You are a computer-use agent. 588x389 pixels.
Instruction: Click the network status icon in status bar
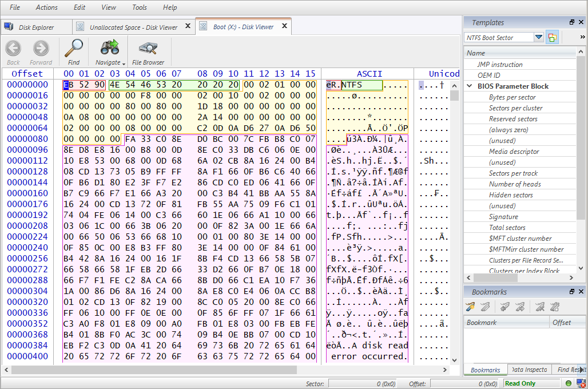[581, 383]
